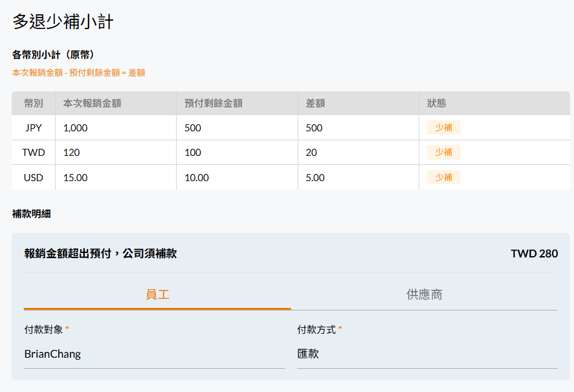Click the 差額 column header

(x=359, y=103)
